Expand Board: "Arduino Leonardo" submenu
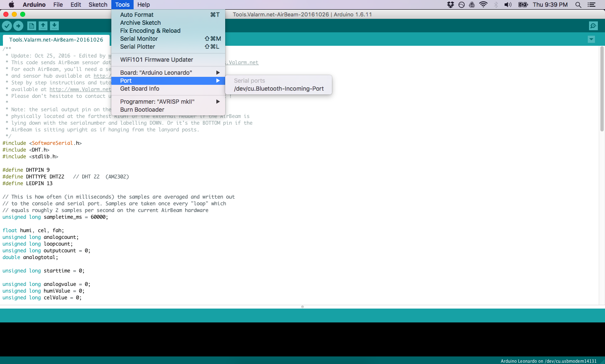The height and width of the screenshot is (364, 605). point(168,73)
